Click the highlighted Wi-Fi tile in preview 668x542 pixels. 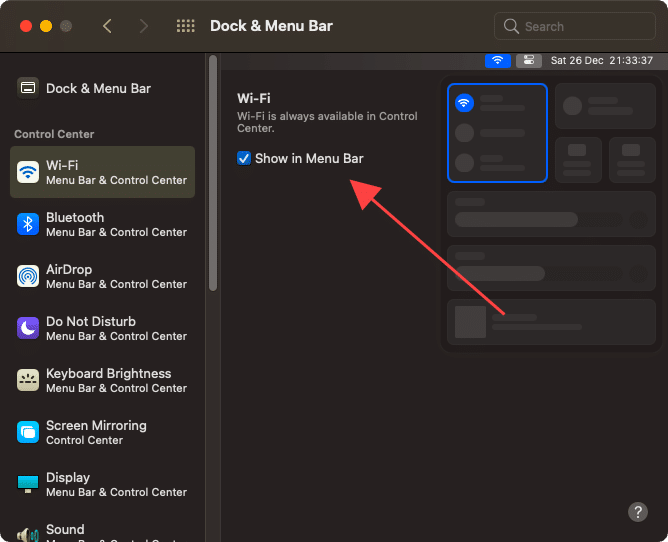[x=497, y=133]
